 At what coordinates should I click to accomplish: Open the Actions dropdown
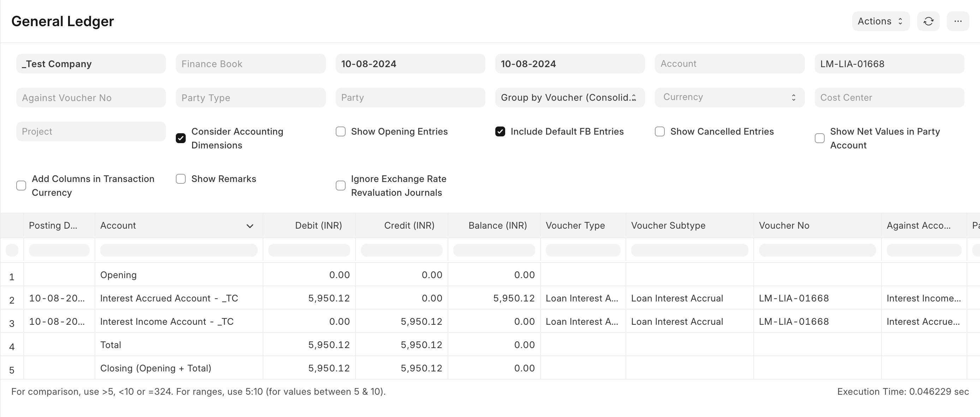(880, 21)
